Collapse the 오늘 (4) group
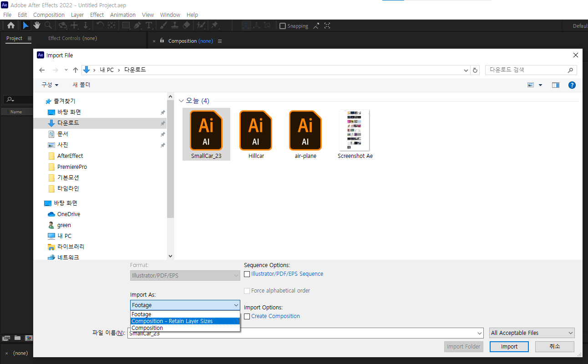Image resolution: width=588 pixels, height=364 pixels. click(x=181, y=101)
